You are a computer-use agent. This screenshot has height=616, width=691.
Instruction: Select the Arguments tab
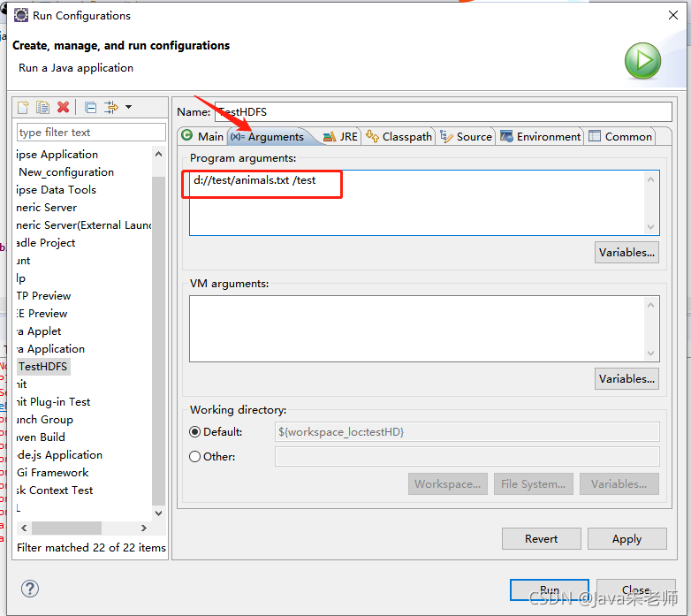point(267,137)
